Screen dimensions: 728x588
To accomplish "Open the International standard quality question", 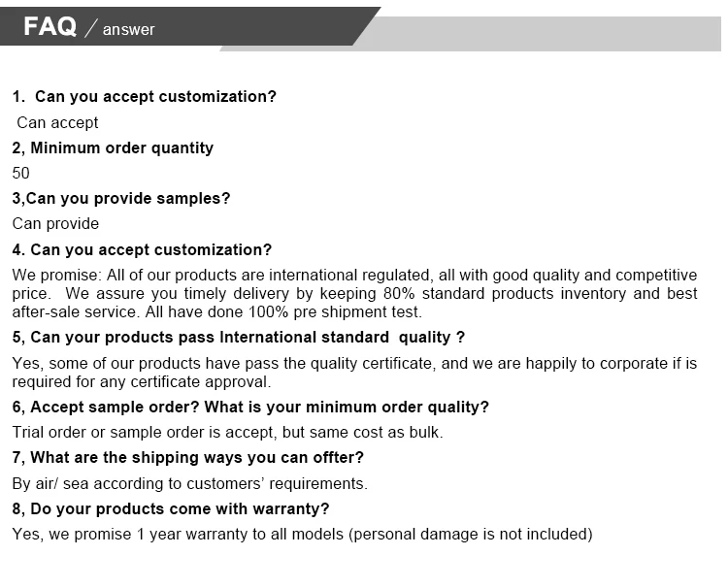I will coord(239,337).
